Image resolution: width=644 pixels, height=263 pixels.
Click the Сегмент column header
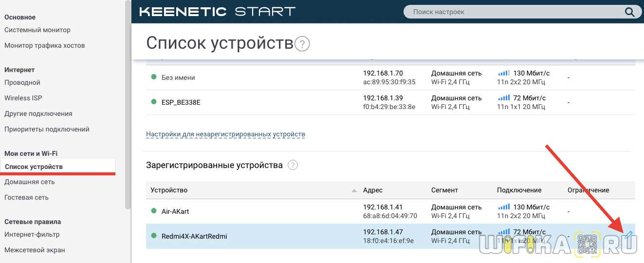tap(444, 190)
